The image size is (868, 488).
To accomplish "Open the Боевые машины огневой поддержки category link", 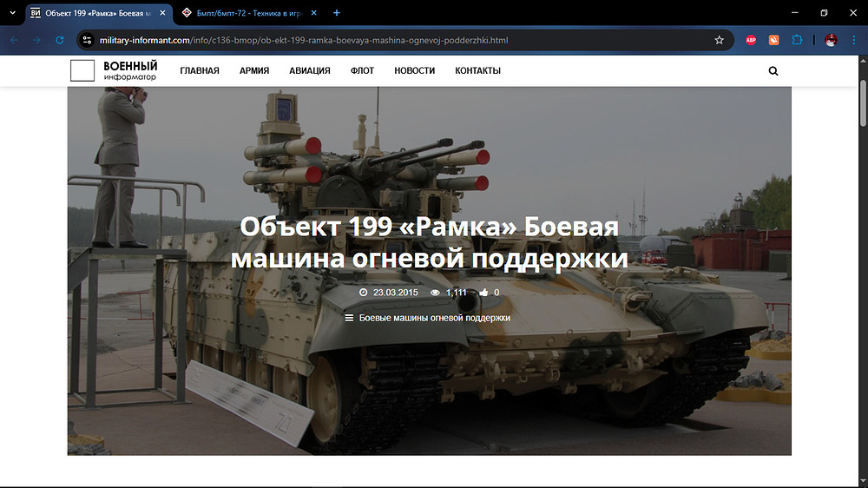I will pos(434,319).
